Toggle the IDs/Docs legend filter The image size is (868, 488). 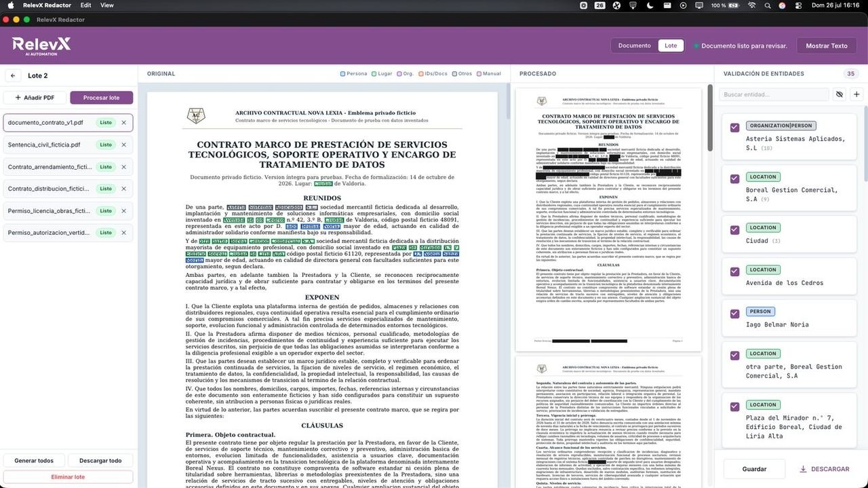pyautogui.click(x=433, y=73)
